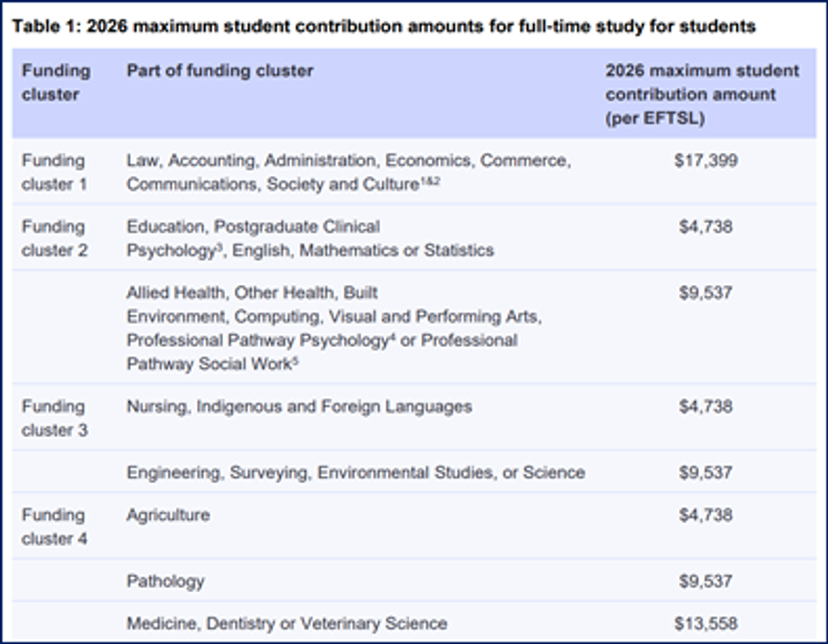Click the Engineering, Surveying, Environmental Studies cell
The height and width of the screenshot is (644, 828).
pyautogui.click(x=355, y=473)
